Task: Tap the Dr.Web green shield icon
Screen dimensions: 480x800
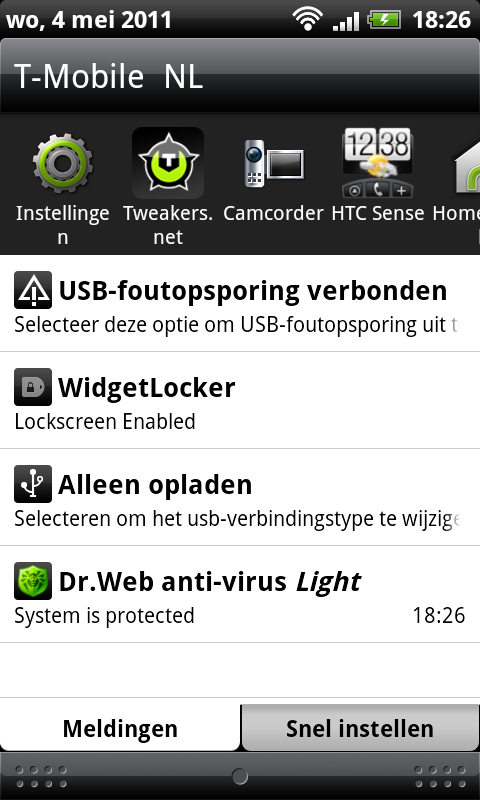Action: pyautogui.click(x=33, y=581)
